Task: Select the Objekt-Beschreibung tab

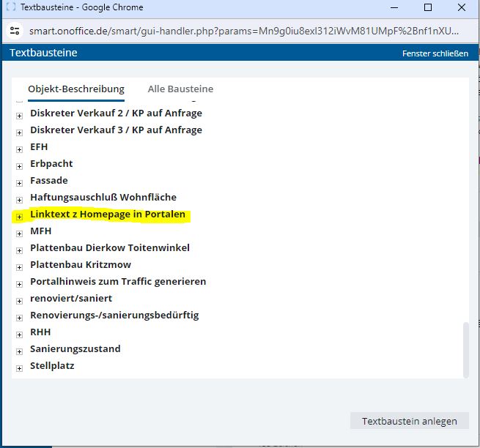Action: coord(76,89)
